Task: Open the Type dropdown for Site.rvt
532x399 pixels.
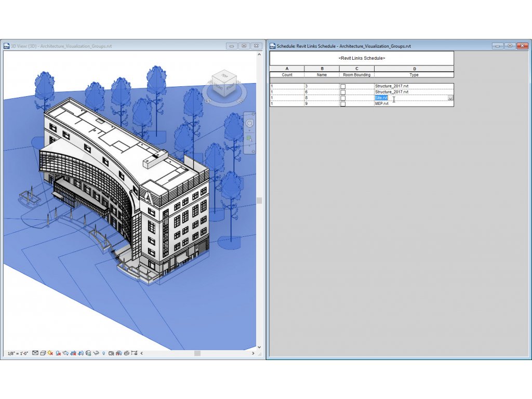Action: click(x=450, y=98)
